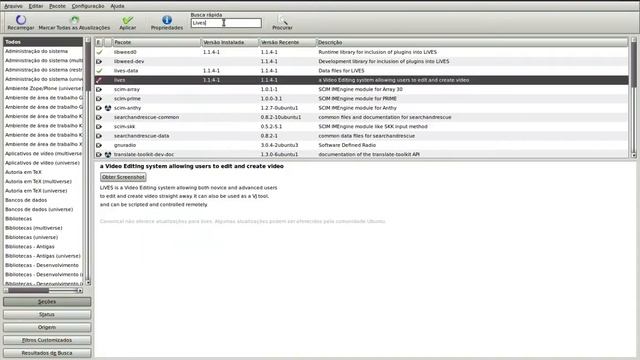The image size is (640, 360).
Task: Click the Obter Screenshot button
Action: pos(123,177)
